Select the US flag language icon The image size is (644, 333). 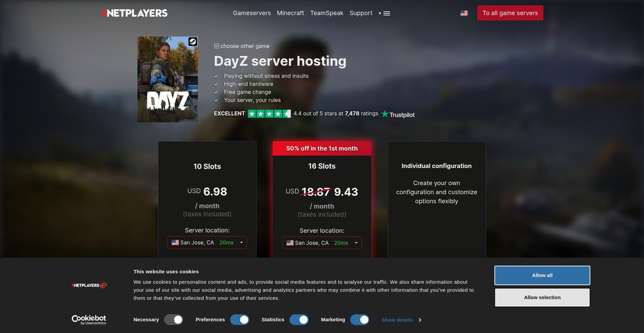(x=464, y=13)
